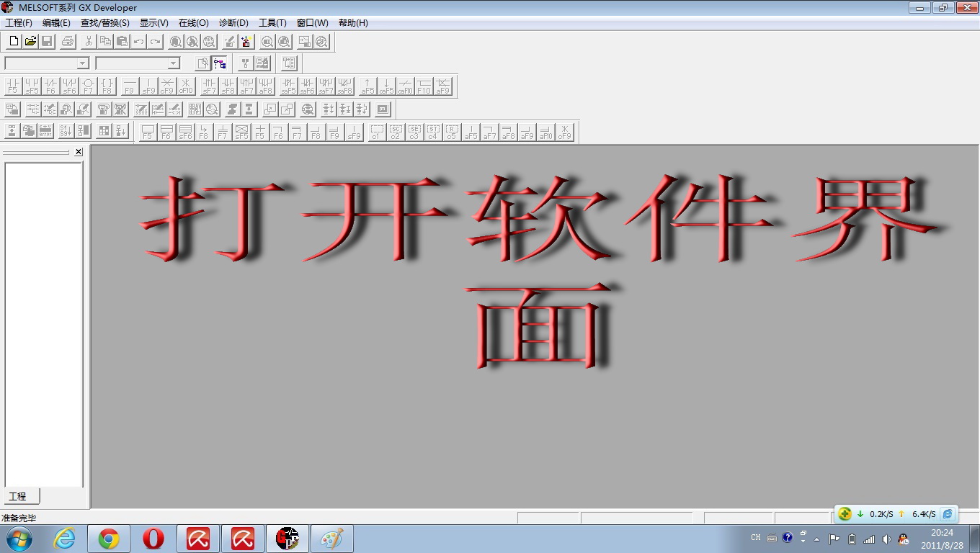Close the project side panel
The width and height of the screenshot is (980, 553).
tap(79, 152)
